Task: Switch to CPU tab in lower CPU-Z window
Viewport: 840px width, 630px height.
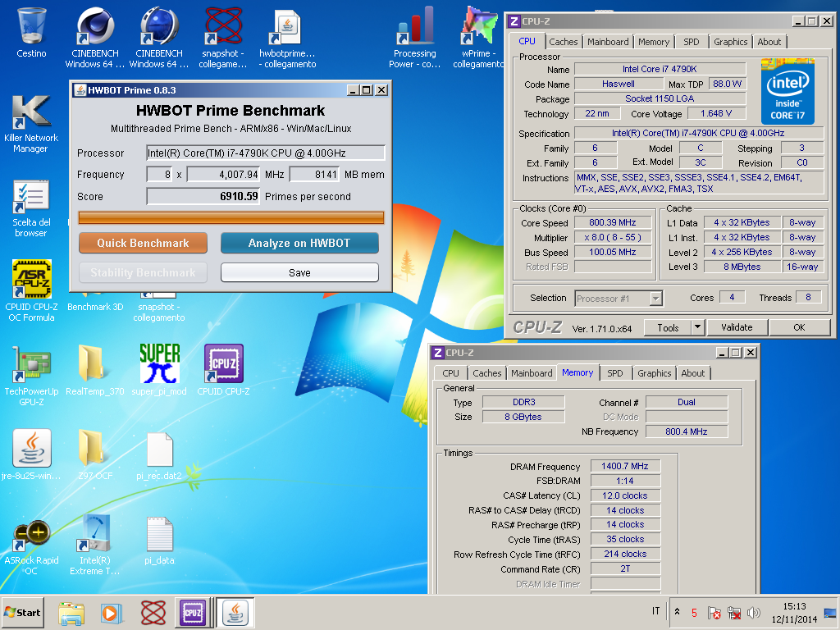Action: point(450,373)
